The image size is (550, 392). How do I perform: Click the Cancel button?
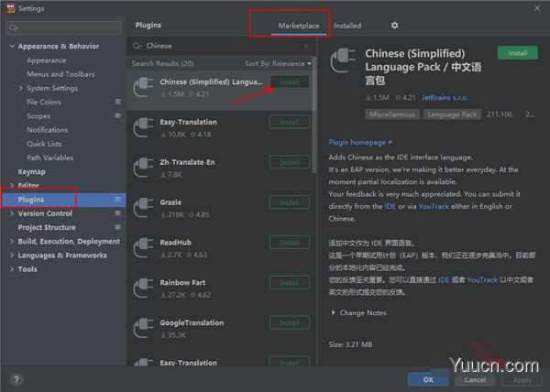click(475, 380)
